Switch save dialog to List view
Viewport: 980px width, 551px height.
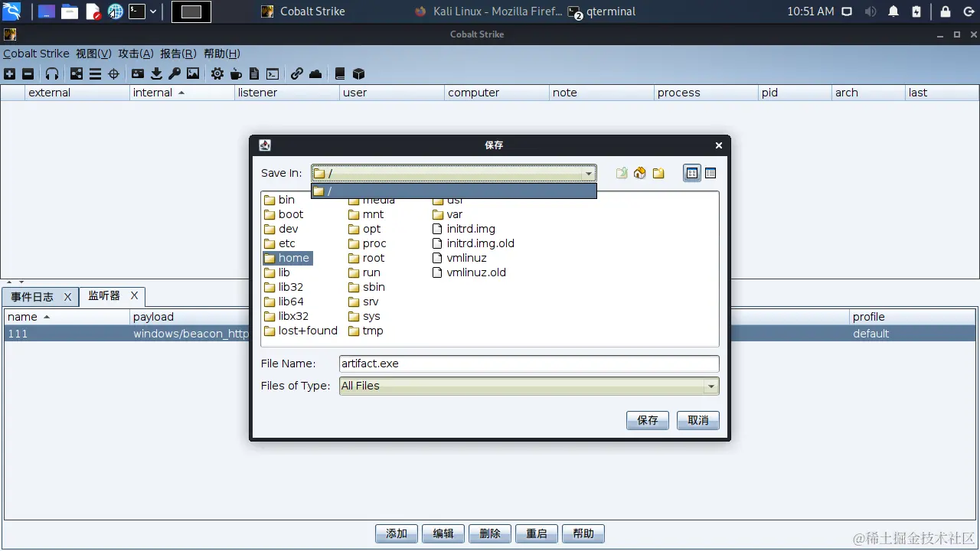coord(692,173)
